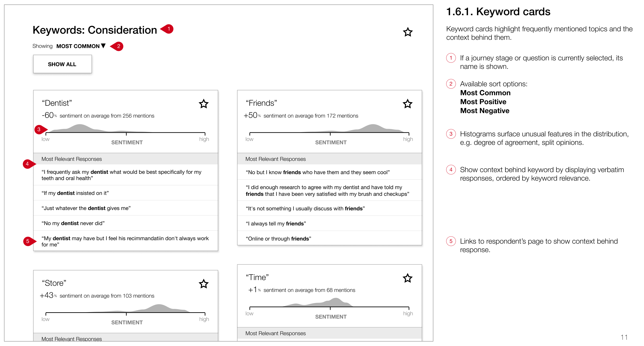Open response "I did enough research to agree with my dentist"

[x=330, y=190]
